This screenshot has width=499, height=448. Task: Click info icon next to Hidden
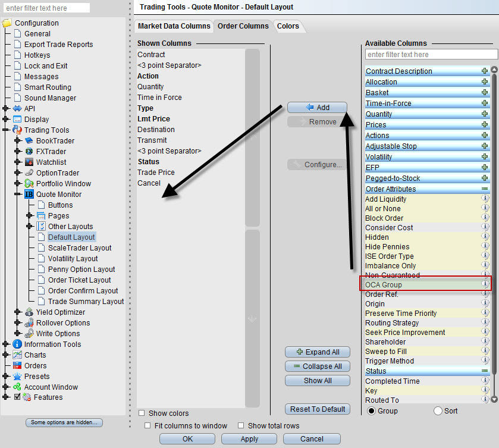pyautogui.click(x=485, y=236)
